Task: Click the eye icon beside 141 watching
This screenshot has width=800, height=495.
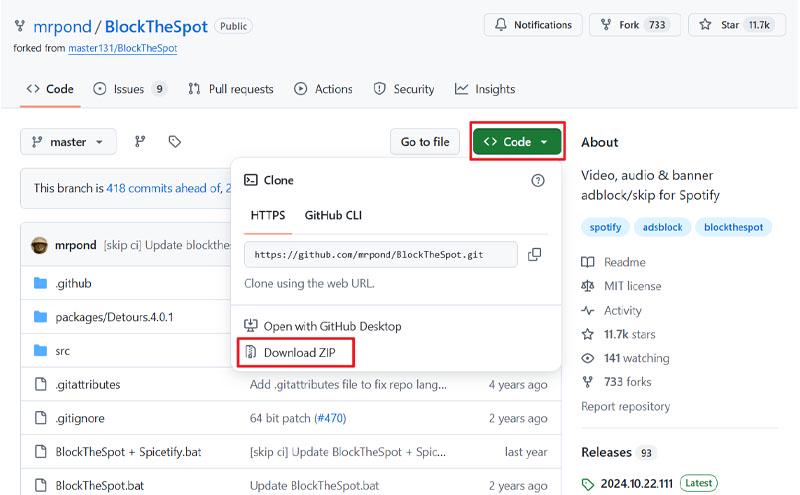Action: pyautogui.click(x=588, y=358)
